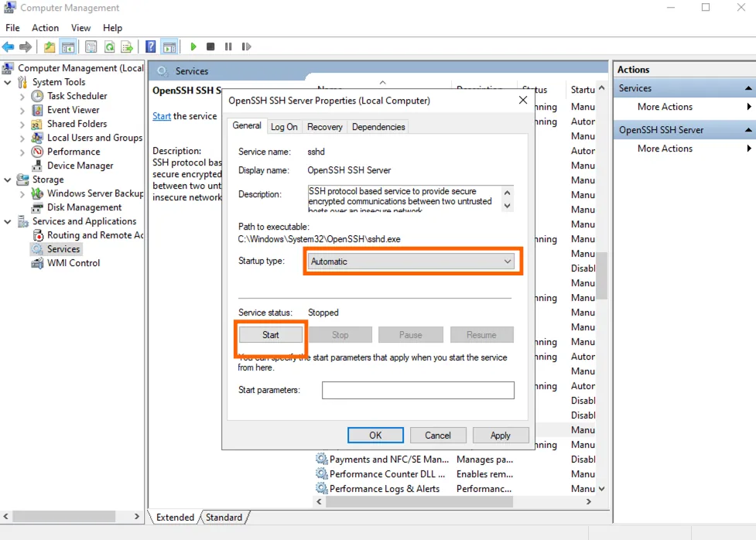Collapse the System Tools tree node
This screenshot has height=540, width=756.
coord(8,83)
